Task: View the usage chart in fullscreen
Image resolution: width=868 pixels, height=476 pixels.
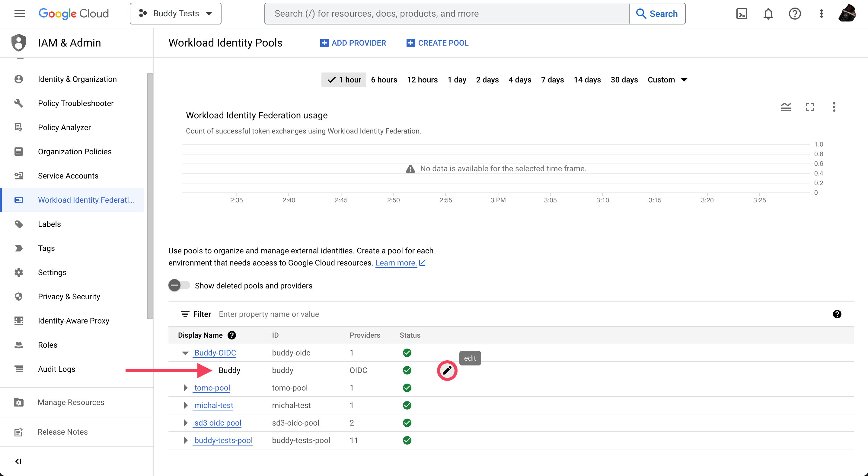Action: [x=810, y=107]
